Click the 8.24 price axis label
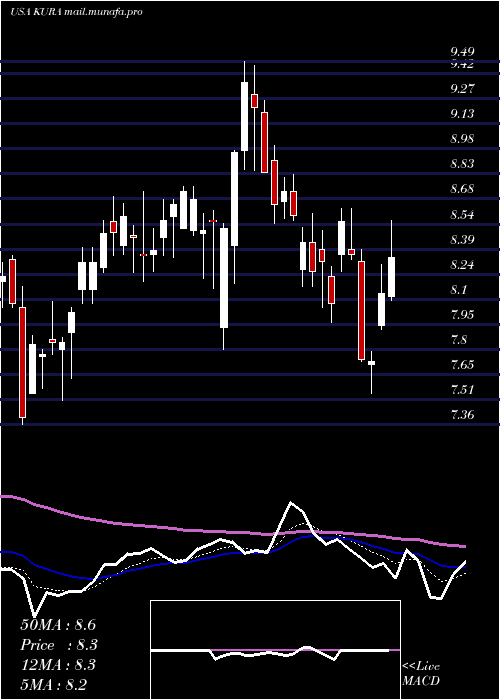500x700 pixels. point(462,265)
